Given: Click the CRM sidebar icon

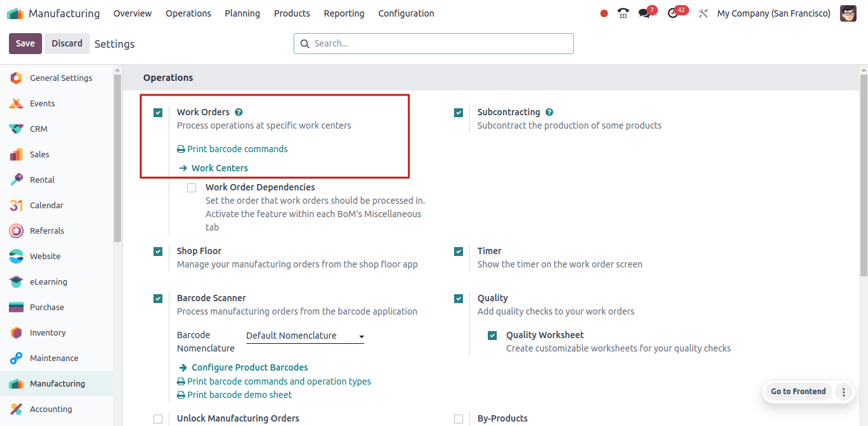Looking at the screenshot, I should click(17, 129).
